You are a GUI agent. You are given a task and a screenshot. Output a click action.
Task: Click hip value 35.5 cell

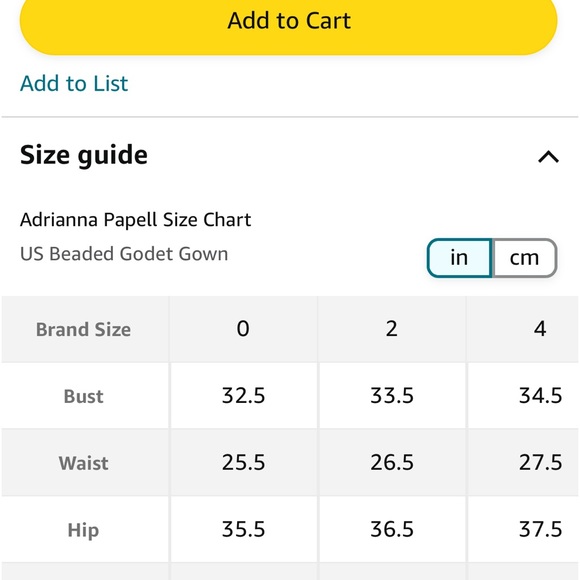point(243,529)
